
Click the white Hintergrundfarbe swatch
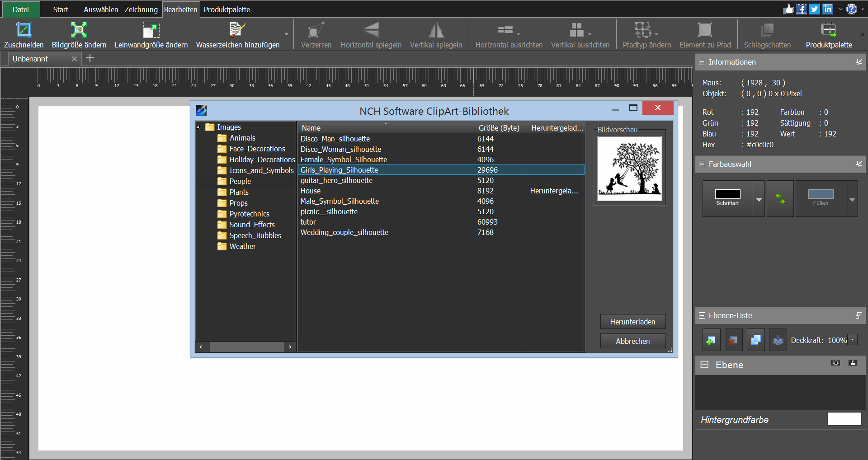[x=844, y=419]
